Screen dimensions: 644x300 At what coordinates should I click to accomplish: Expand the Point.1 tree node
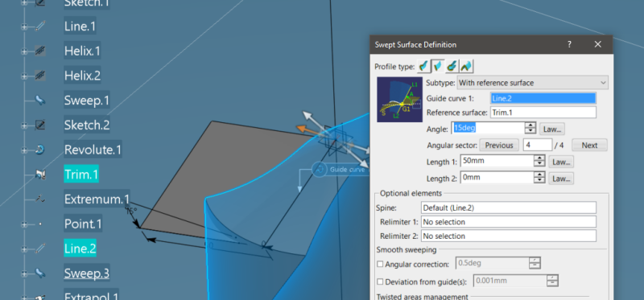click(24, 224)
